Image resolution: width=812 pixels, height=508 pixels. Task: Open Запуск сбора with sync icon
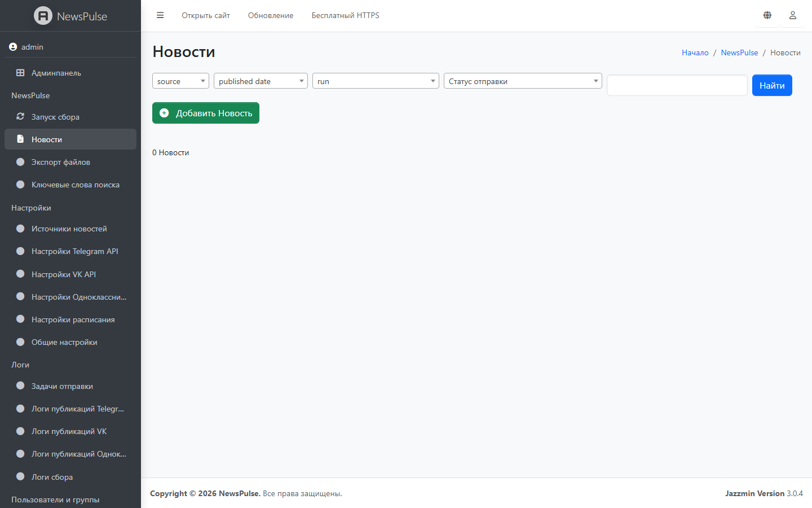(20, 117)
